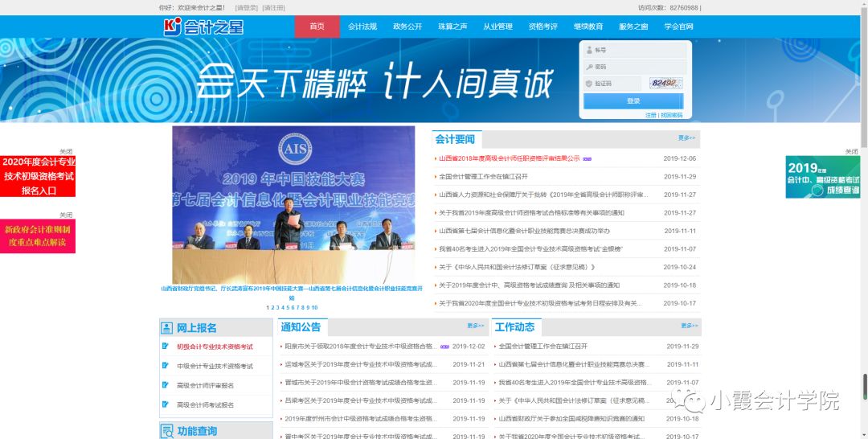Focus the 帐号 input field
The width and height of the screenshot is (868, 439).
click(x=635, y=50)
